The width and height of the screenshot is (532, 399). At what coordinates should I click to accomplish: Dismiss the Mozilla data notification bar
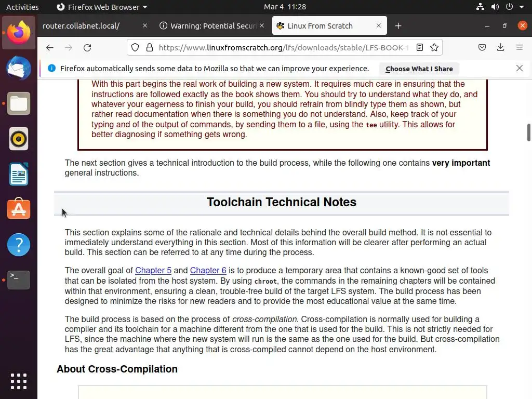point(520,68)
